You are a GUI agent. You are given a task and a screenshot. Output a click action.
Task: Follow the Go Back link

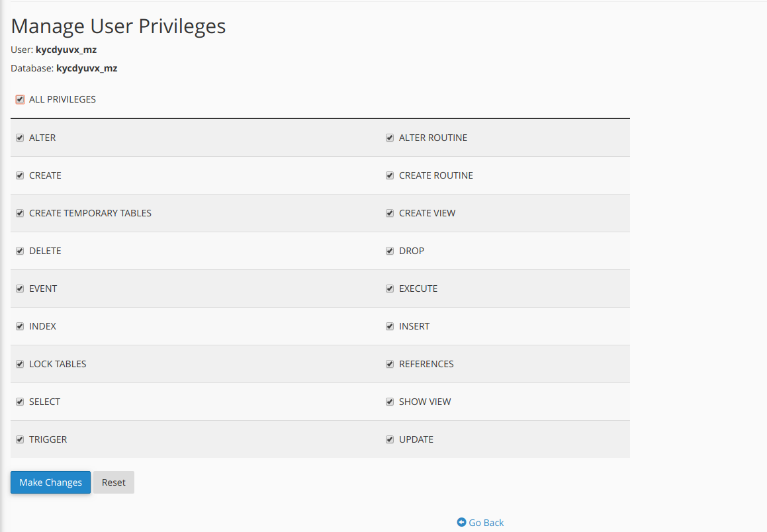[x=486, y=523]
